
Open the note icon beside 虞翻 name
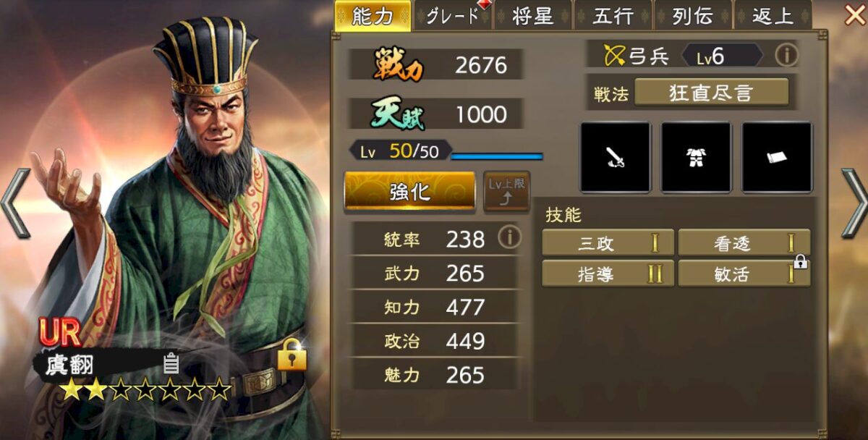tap(171, 363)
